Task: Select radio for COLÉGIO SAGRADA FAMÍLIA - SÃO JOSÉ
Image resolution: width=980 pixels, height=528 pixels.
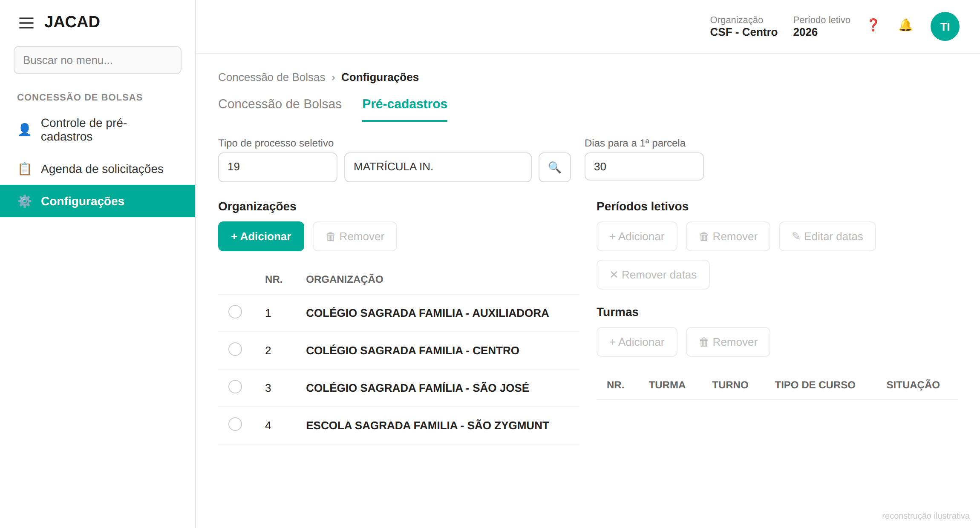Action: coord(235,387)
